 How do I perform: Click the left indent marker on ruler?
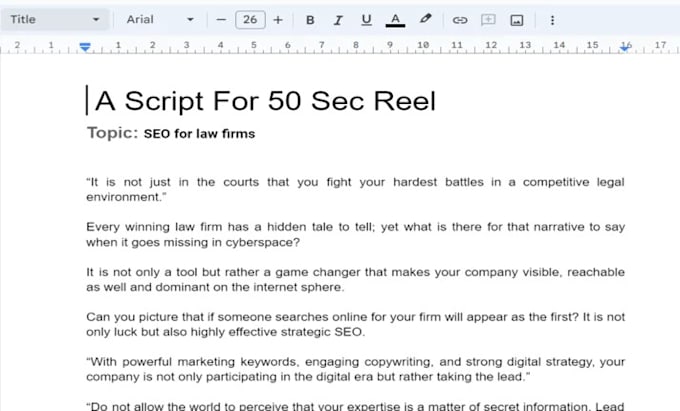[x=86, y=46]
